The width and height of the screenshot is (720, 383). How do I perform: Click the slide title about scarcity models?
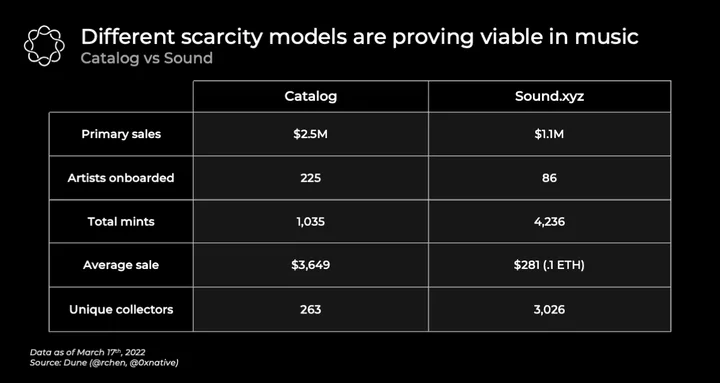(360, 37)
